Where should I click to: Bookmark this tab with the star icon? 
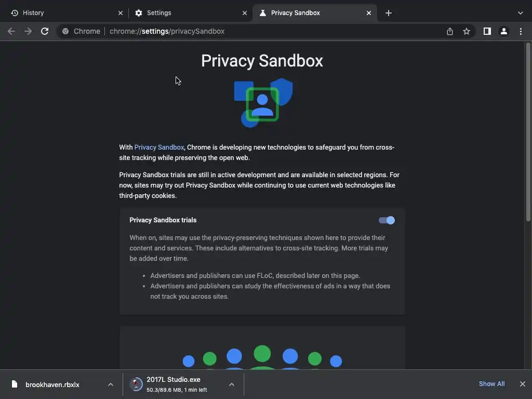pos(467,31)
